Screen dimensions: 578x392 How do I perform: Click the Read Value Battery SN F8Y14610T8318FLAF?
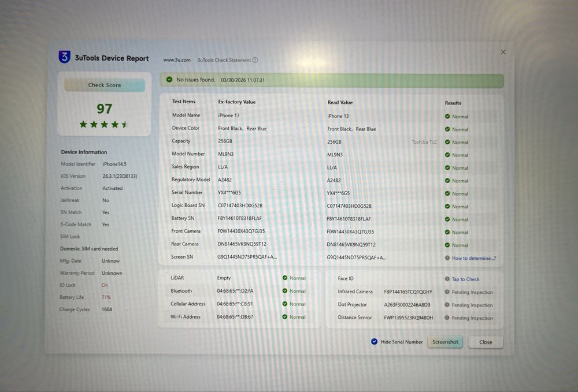coord(349,219)
